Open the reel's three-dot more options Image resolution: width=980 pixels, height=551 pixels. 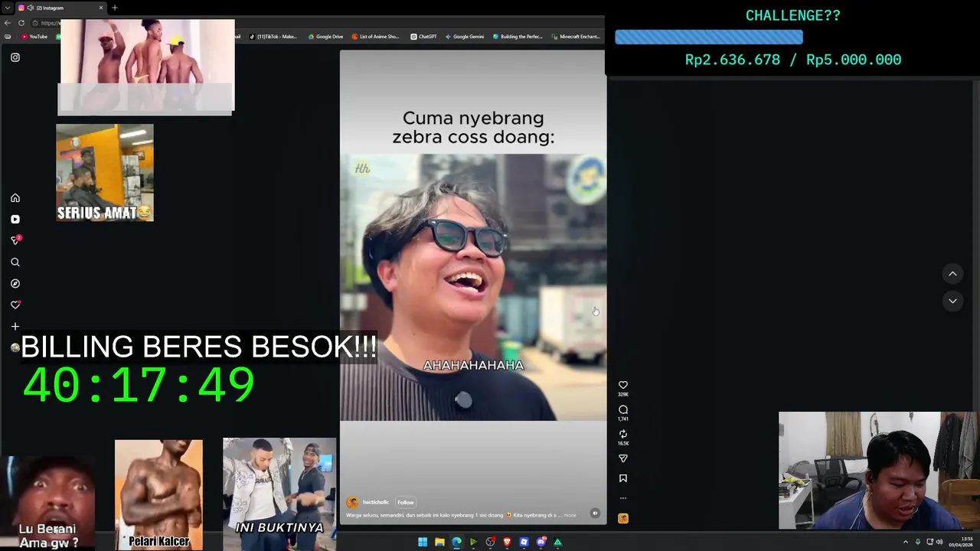coord(623,498)
